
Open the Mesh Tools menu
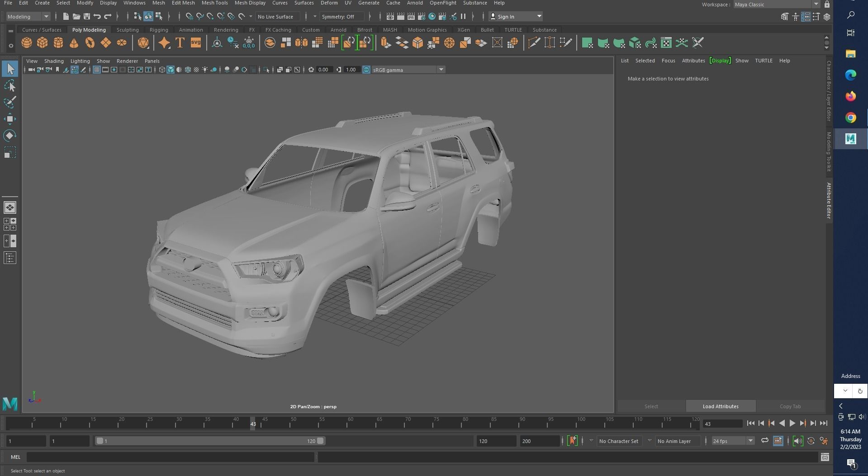click(x=214, y=3)
